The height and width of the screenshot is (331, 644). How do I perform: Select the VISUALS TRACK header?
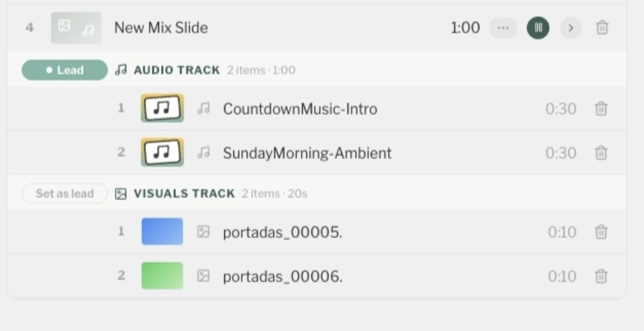(316, 192)
